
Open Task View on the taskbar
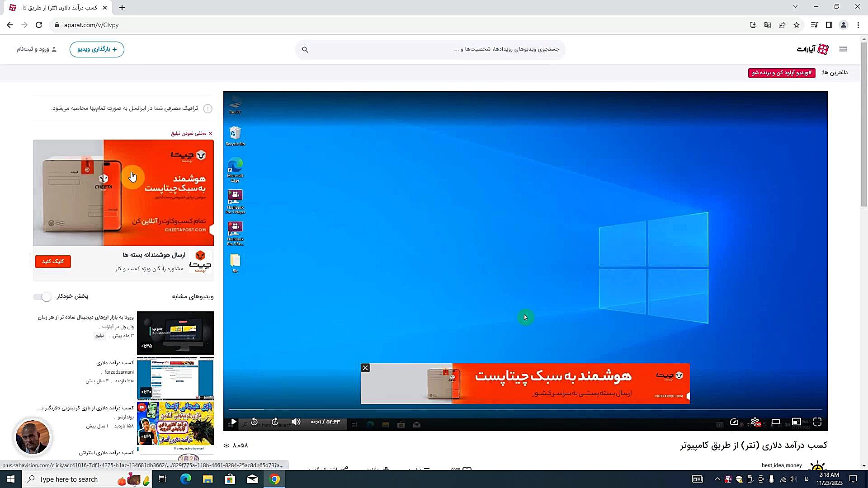tap(163, 479)
